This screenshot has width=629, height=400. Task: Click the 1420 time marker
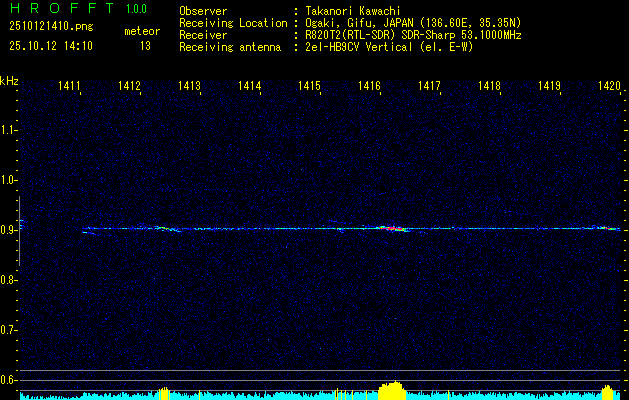[609, 85]
